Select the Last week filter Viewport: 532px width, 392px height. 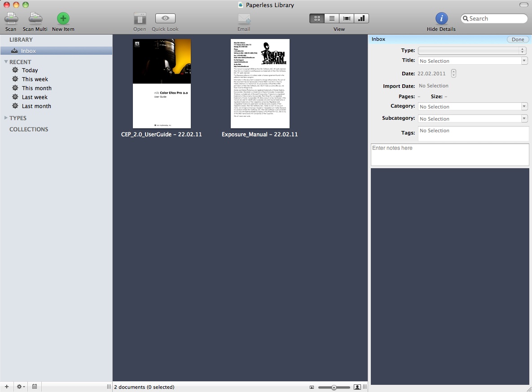(35, 97)
